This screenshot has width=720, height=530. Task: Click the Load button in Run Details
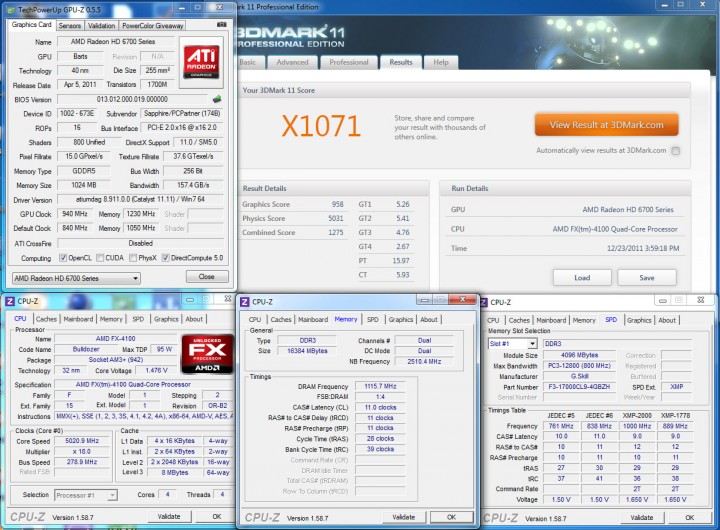coord(582,277)
